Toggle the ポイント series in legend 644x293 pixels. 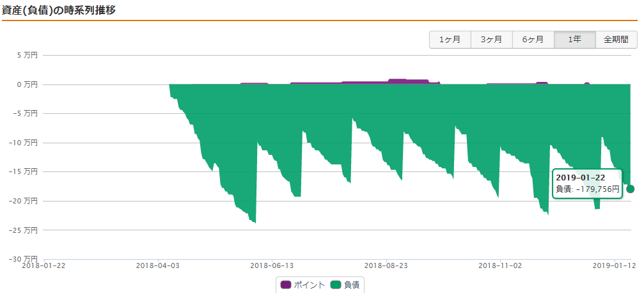click(302, 285)
